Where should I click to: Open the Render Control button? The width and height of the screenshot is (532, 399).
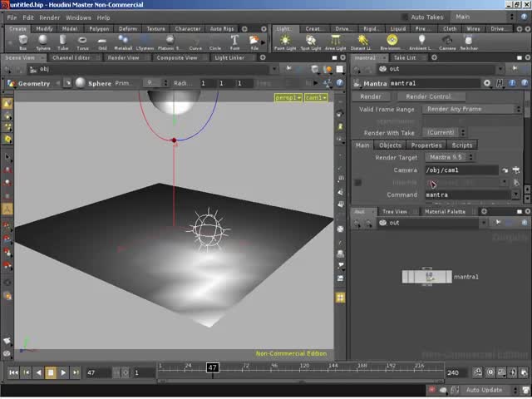tap(429, 96)
